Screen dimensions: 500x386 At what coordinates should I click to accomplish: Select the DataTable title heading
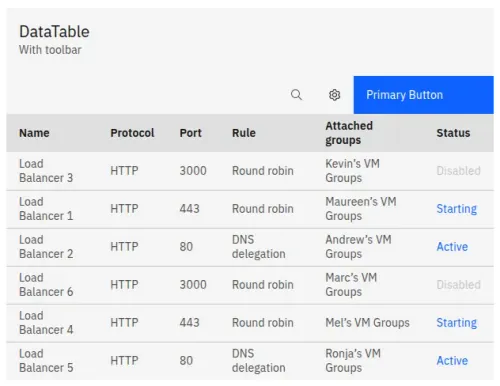54,32
